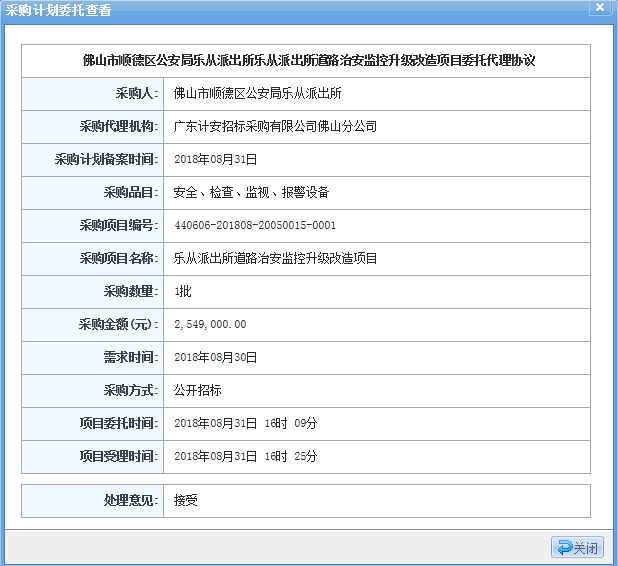This screenshot has width=618, height=566.
Task: Click quantity value 1批
Action: point(183,292)
